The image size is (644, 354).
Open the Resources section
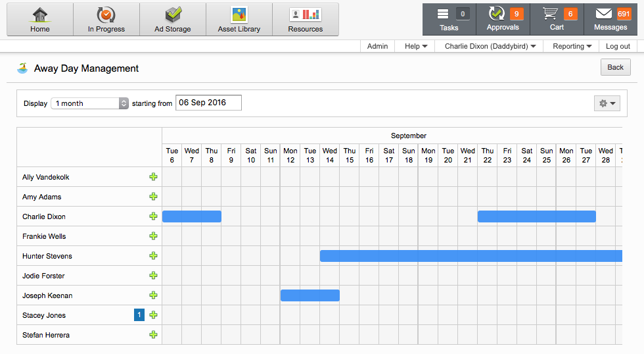pos(305,20)
